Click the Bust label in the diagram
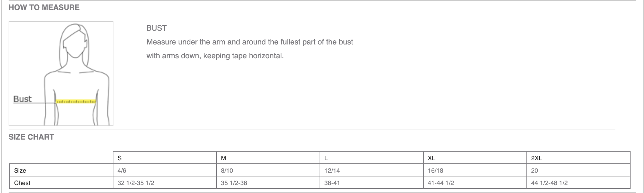Screen dimensions: 644x193 pyautogui.click(x=22, y=99)
